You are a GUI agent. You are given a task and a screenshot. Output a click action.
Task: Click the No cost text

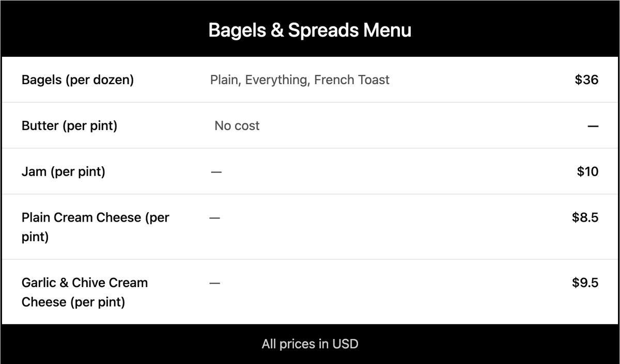click(x=237, y=126)
